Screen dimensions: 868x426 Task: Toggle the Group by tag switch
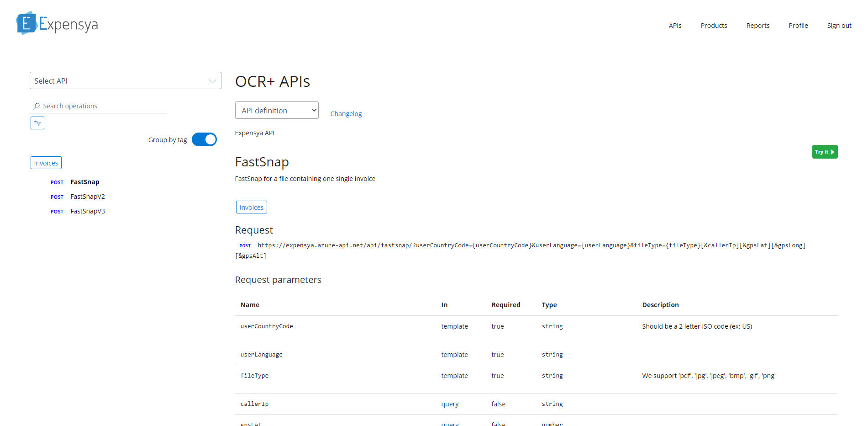pos(204,139)
